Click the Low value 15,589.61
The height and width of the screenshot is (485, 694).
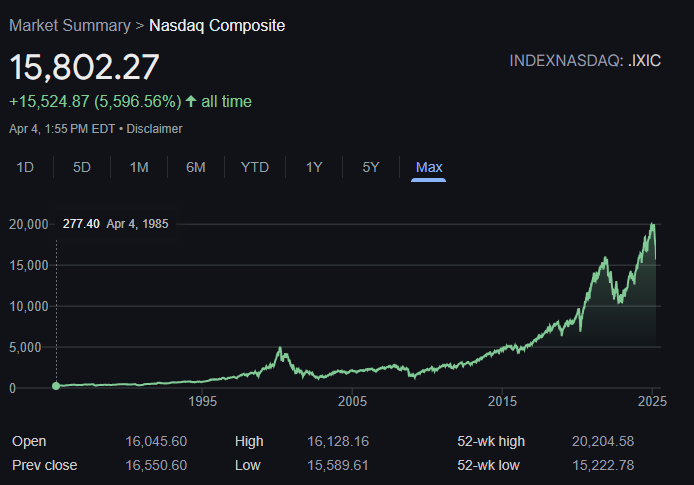click(338, 466)
